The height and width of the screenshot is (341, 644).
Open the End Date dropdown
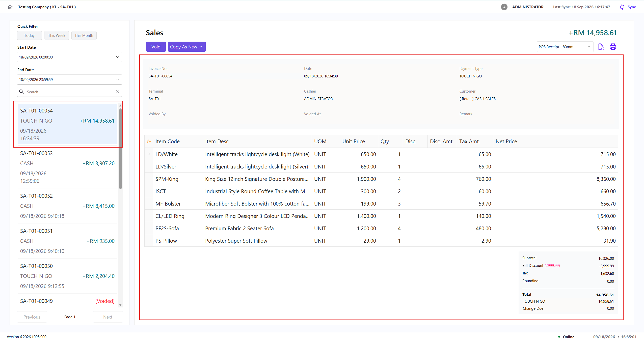(x=118, y=79)
